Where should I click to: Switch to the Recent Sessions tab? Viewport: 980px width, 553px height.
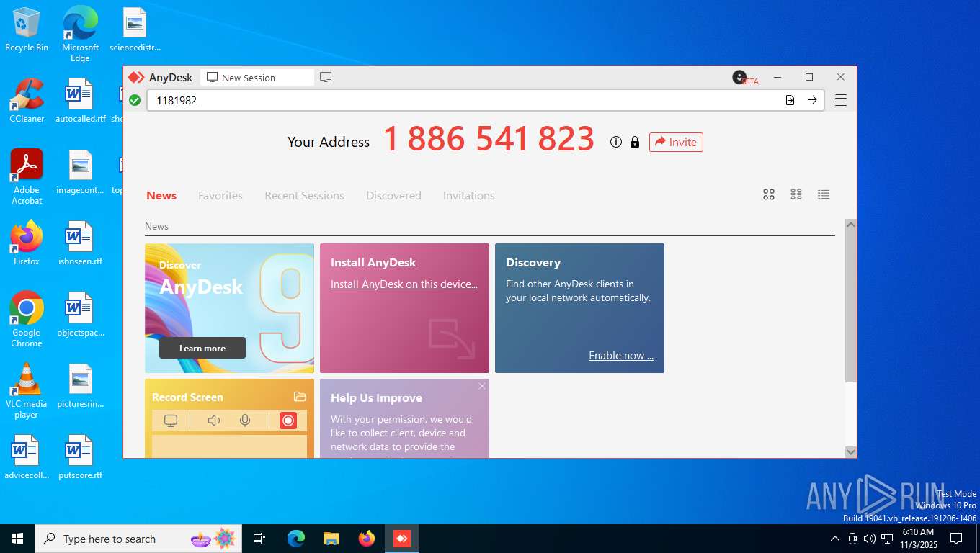304,195
